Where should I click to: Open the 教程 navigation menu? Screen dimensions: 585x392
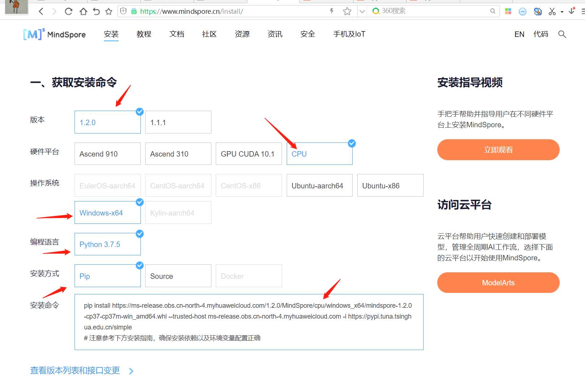click(144, 34)
